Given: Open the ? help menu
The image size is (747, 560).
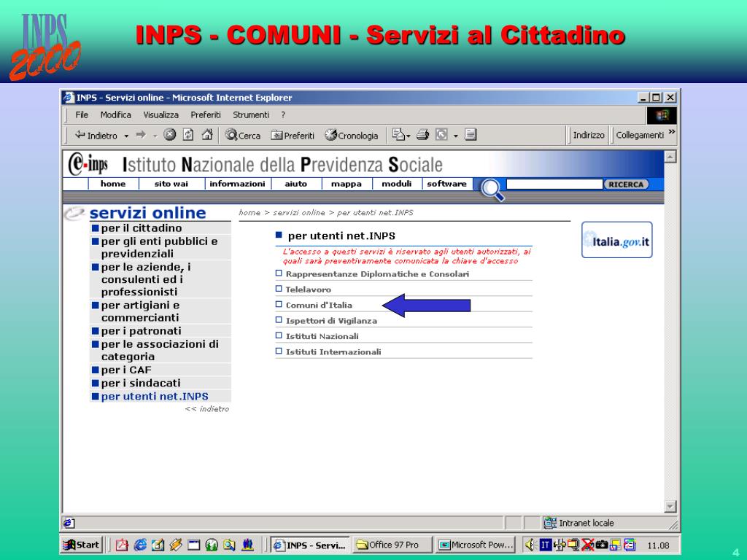Looking at the screenshot, I should tap(283, 114).
